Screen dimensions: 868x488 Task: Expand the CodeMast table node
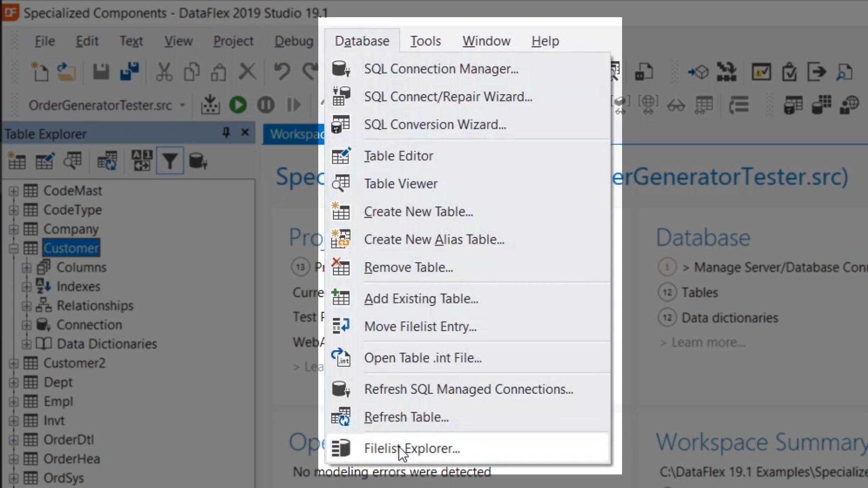click(14, 191)
